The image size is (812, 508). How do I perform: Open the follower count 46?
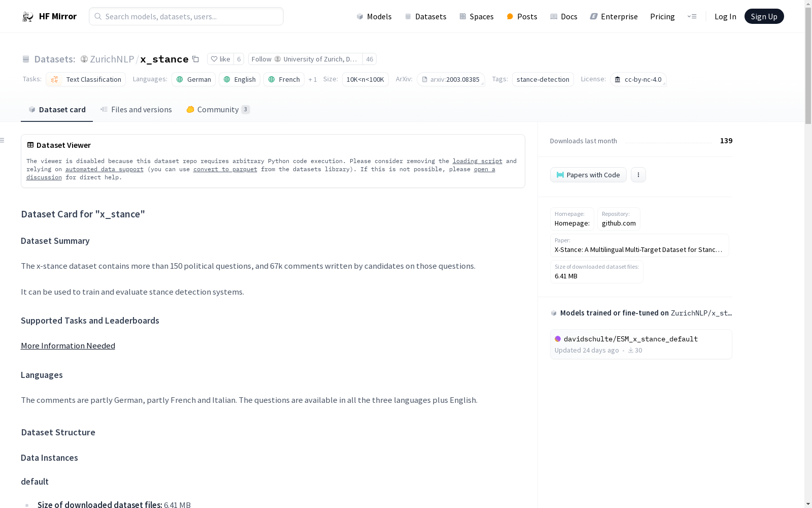point(369,59)
